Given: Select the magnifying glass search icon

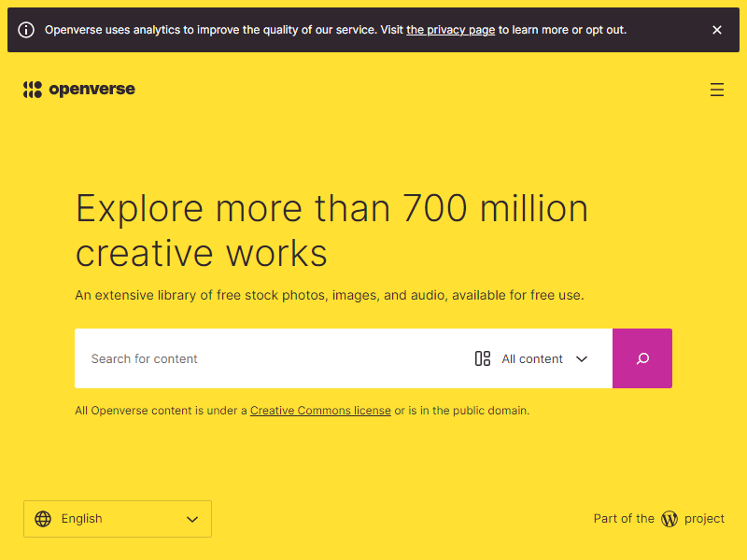Looking at the screenshot, I should pos(642,358).
